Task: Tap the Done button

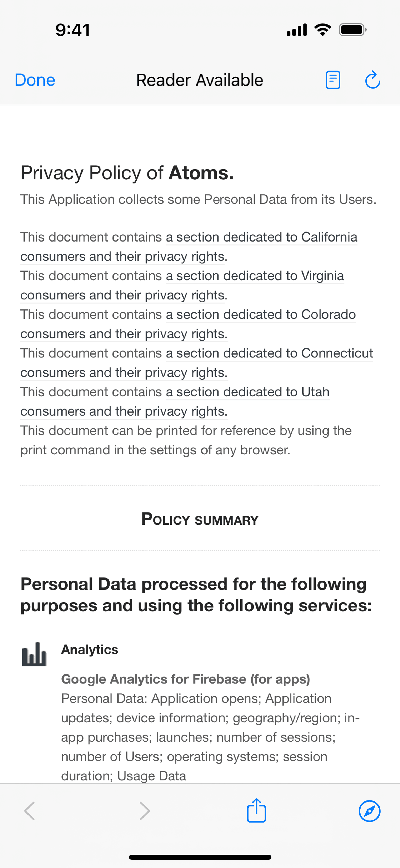Action: (35, 80)
